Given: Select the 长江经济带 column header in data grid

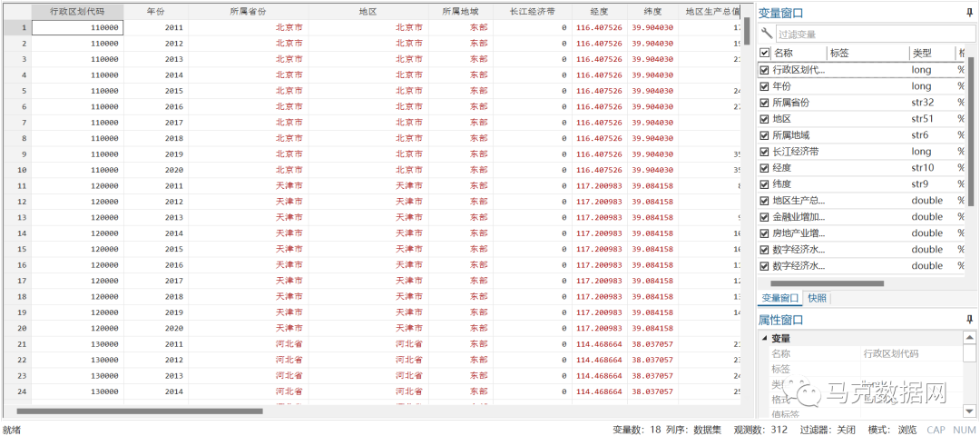Looking at the screenshot, I should click(532, 11).
